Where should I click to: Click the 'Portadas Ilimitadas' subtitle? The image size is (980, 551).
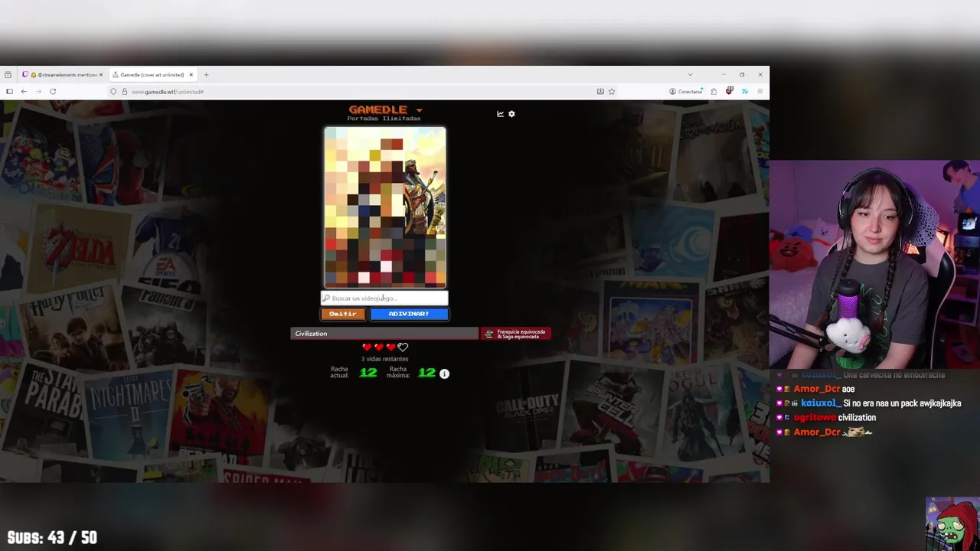(x=384, y=119)
